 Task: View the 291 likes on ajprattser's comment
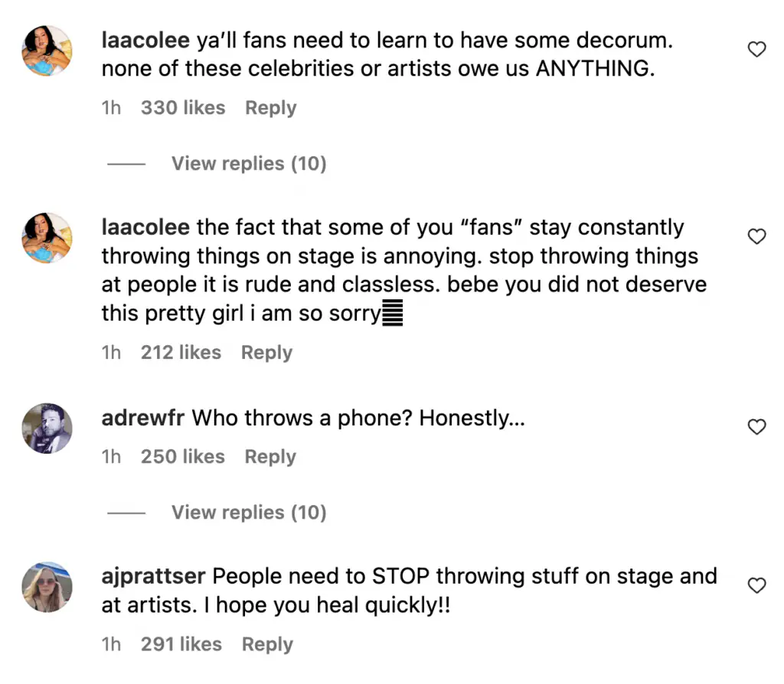coord(181,644)
